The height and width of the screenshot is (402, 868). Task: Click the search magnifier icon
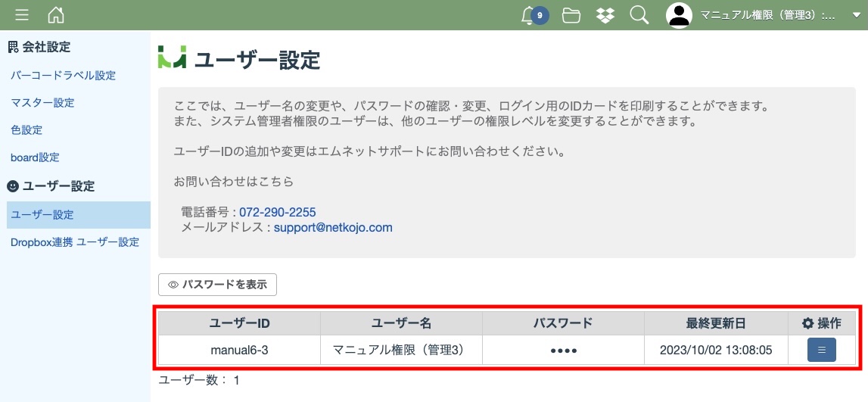639,15
